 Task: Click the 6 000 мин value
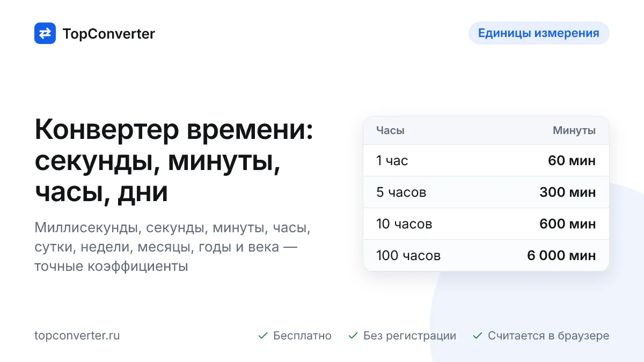[561, 255]
